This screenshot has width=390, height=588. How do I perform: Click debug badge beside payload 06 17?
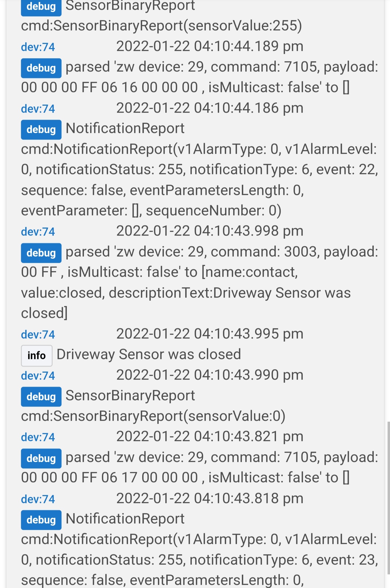pyautogui.click(x=41, y=458)
